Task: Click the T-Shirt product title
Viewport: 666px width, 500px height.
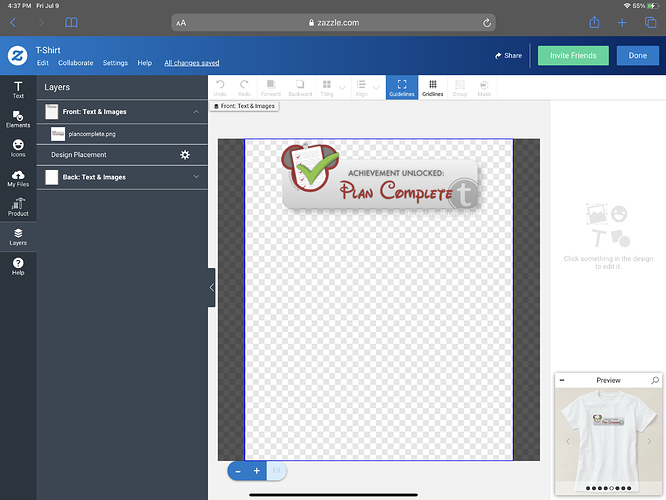Action: 48,50
